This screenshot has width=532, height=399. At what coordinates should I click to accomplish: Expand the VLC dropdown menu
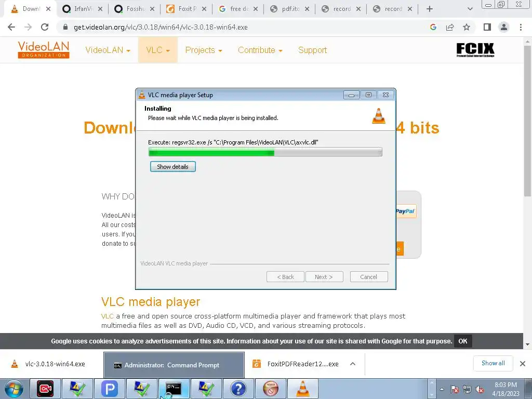[158, 50]
